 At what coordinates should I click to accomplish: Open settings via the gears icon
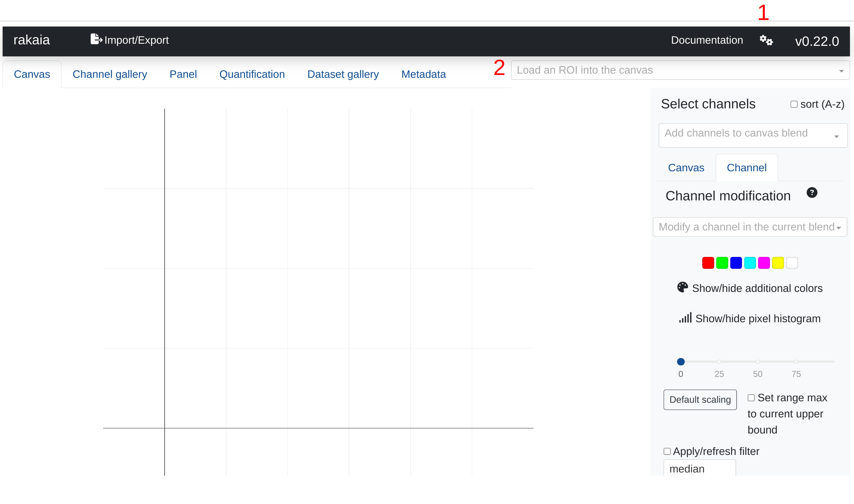click(766, 40)
